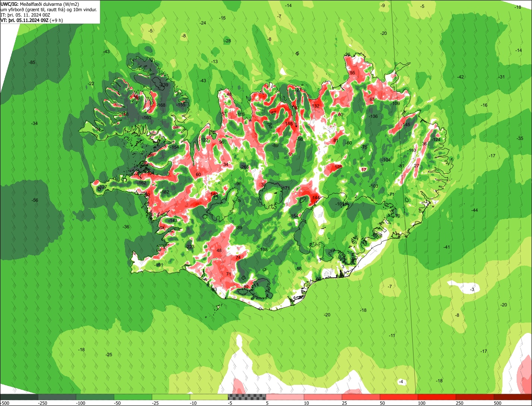Click the "-11" value over the southern sea
532x406 pixels.
click(x=392, y=335)
